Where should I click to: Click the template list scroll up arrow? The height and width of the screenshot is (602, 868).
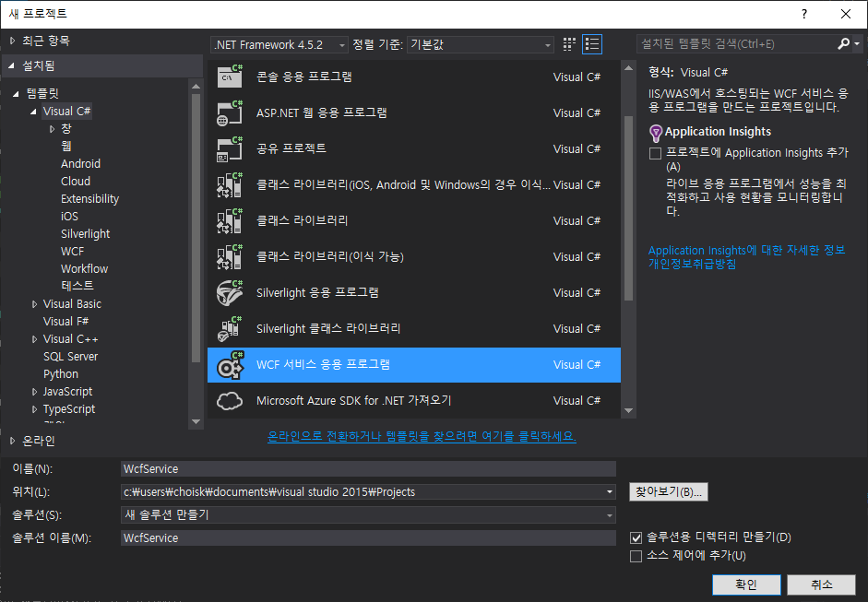click(x=628, y=67)
